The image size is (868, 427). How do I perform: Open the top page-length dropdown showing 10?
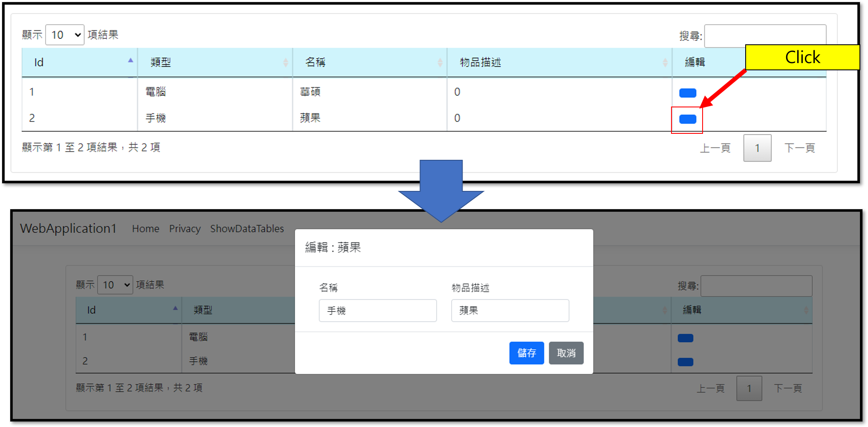pos(65,35)
